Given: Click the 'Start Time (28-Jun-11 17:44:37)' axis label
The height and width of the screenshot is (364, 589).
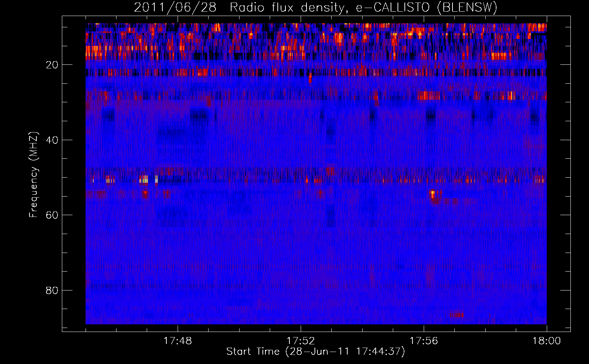Looking at the screenshot, I should pos(316,352).
